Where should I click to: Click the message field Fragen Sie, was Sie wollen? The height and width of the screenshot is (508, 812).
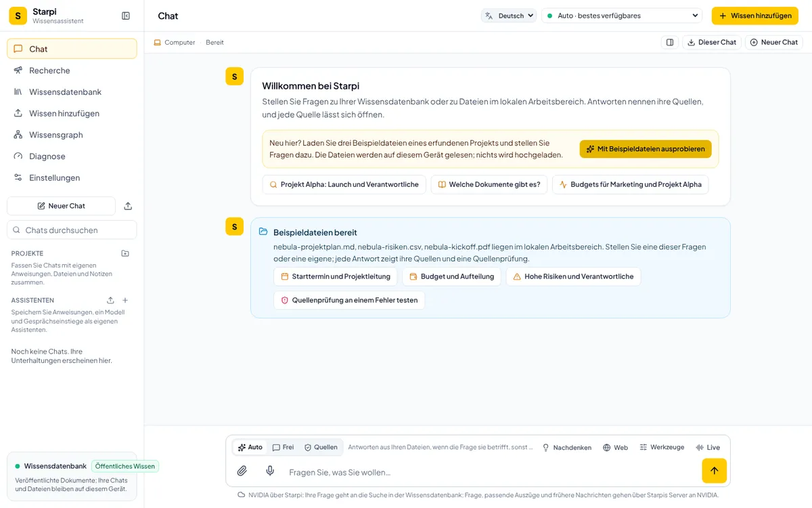(x=491, y=472)
